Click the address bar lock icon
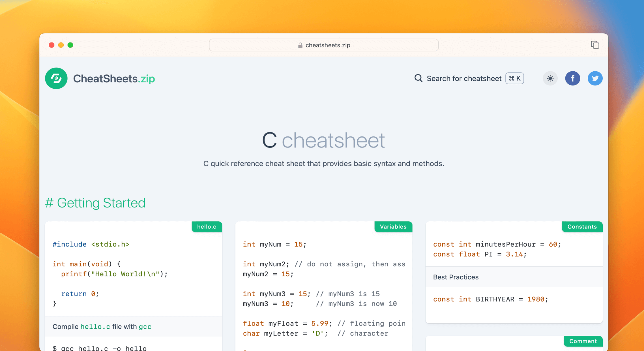 (x=300, y=45)
